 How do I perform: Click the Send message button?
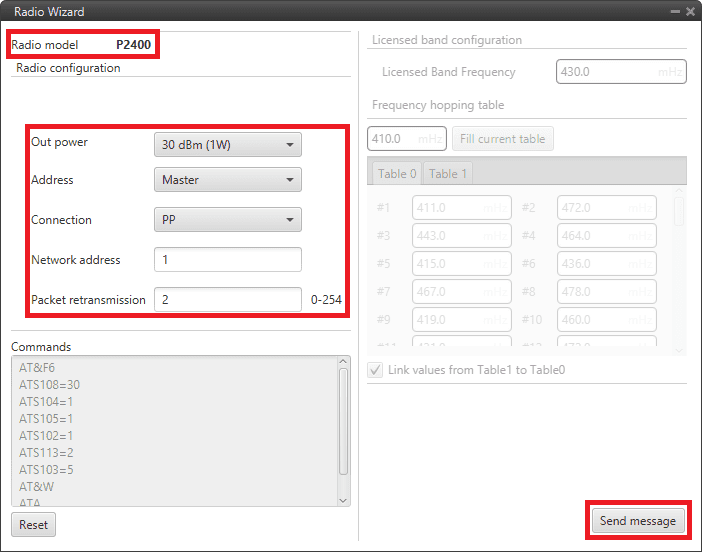637,521
